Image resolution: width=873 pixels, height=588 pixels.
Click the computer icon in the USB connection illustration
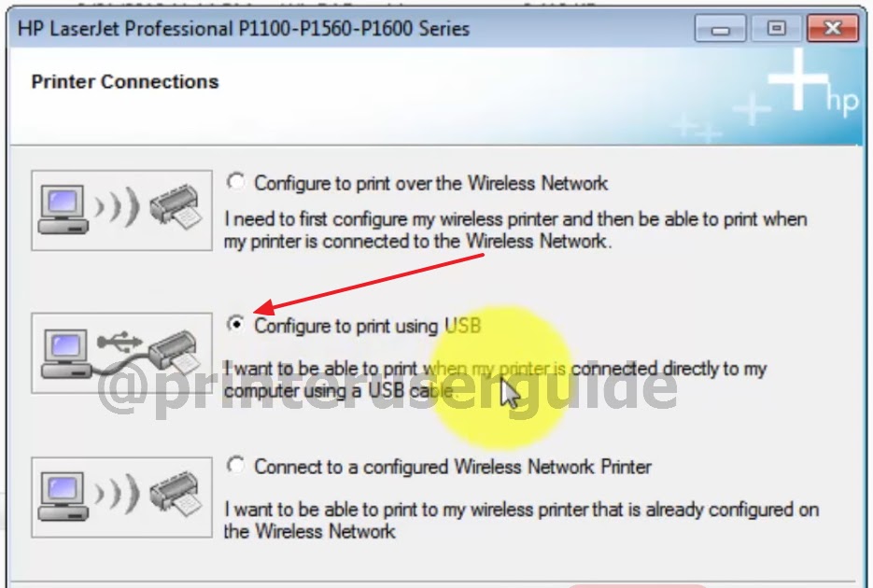66,355
